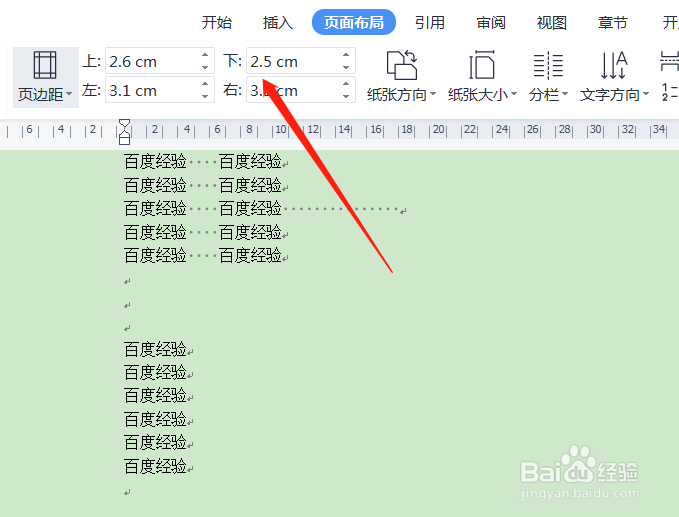679x517 pixels.
Task: Increase the 右 right margin value
Action: click(x=346, y=84)
